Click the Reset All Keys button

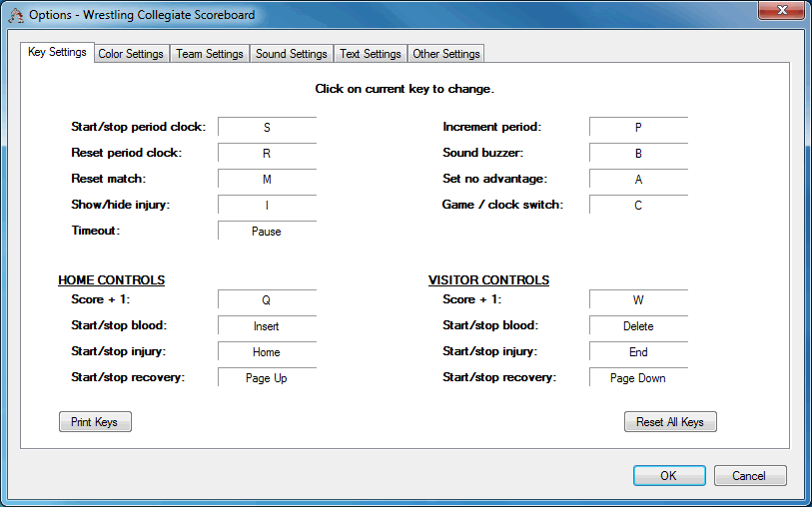pyautogui.click(x=670, y=422)
